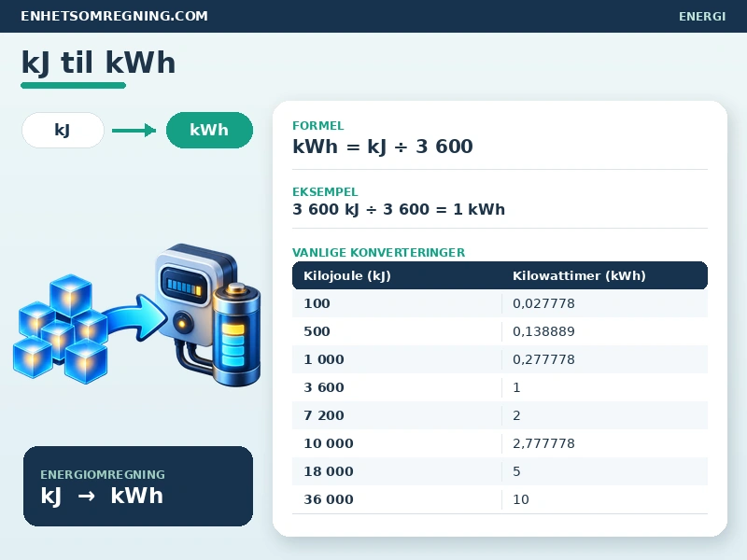This screenshot has width=747, height=560.
Task: Select the 0,138889 value cell
Action: [605, 331]
